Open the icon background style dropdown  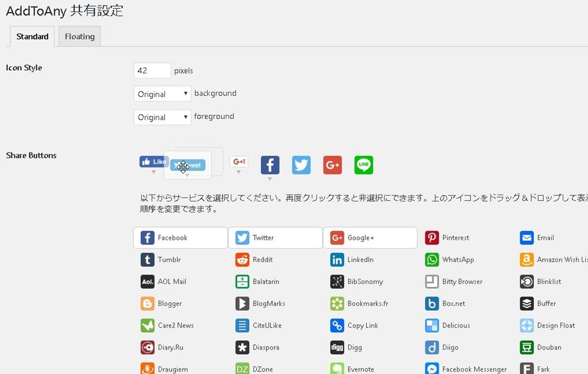pos(162,94)
